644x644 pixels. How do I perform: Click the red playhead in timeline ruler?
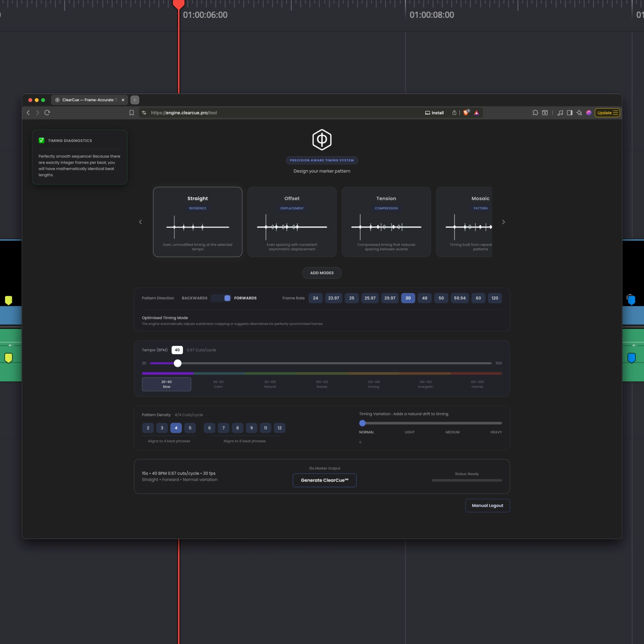tap(179, 4)
